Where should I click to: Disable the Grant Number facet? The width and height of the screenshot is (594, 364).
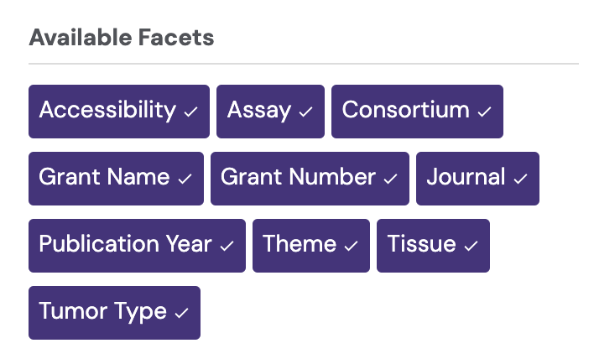point(310,178)
